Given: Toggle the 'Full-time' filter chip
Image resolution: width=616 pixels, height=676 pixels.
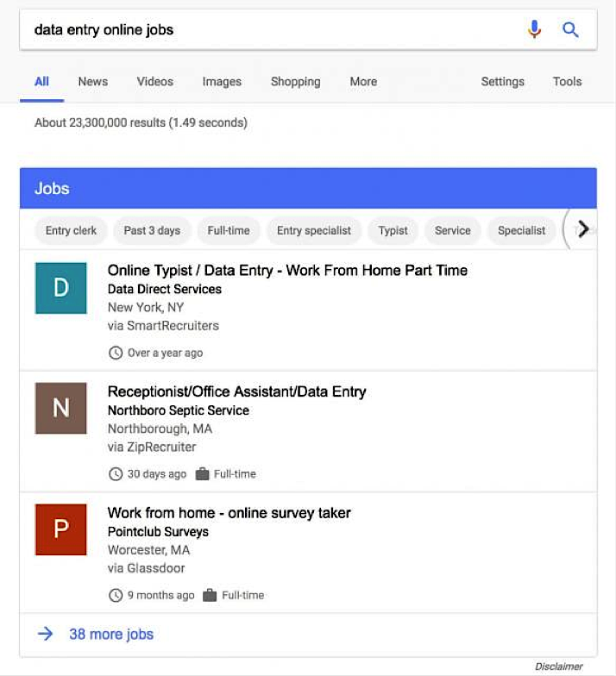Looking at the screenshot, I should pos(229,231).
